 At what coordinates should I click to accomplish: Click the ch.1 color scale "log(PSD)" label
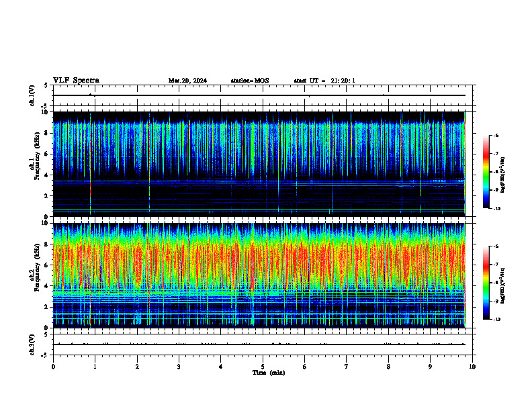click(503, 175)
